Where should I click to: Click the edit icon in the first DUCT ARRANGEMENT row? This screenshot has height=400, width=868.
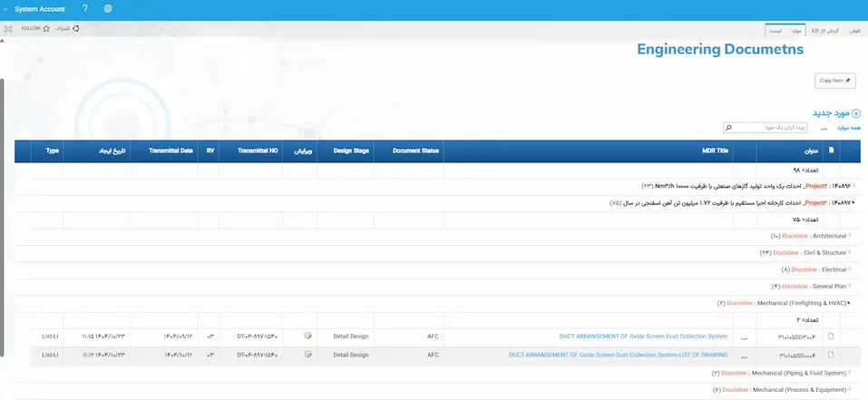[x=307, y=336]
